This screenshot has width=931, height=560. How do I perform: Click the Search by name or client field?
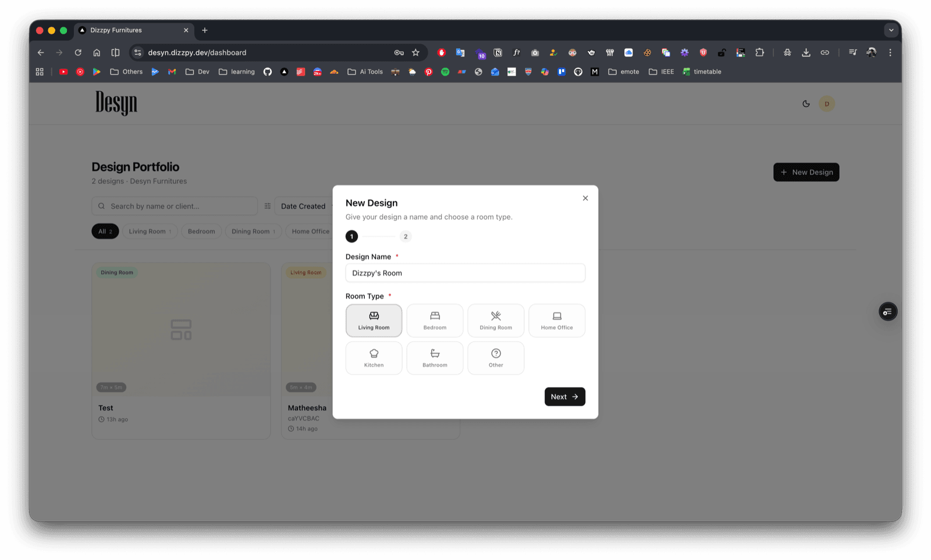point(175,206)
